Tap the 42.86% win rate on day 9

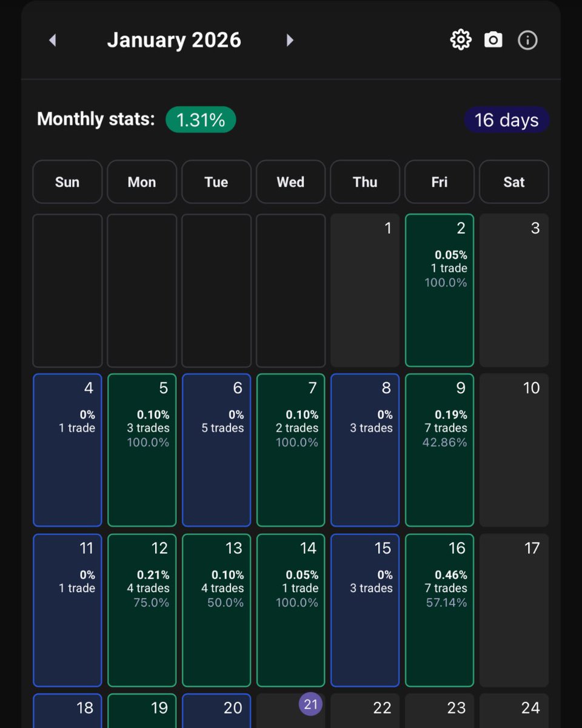point(445,442)
